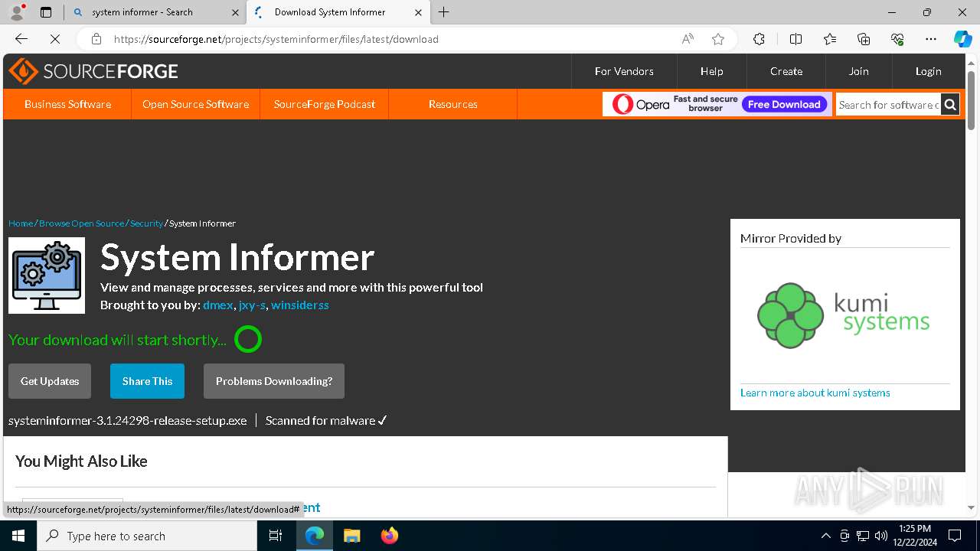Stop loading the page
This screenshot has width=980, height=551.
coord(55,39)
